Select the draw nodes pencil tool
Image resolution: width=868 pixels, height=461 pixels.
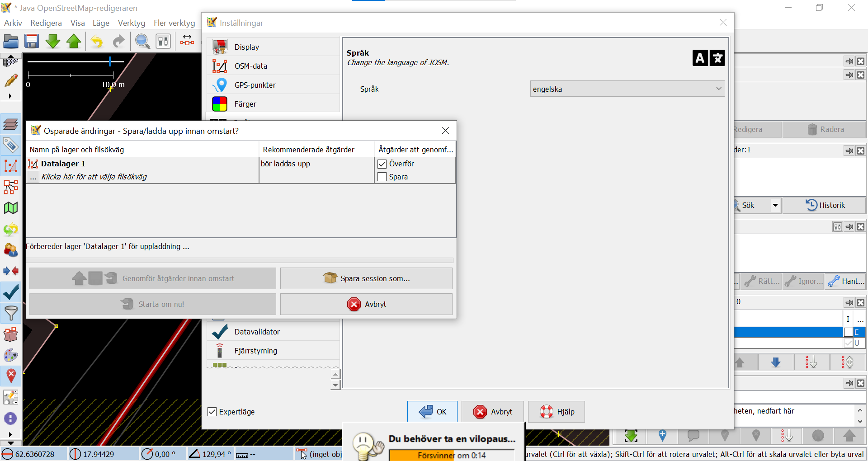(x=11, y=80)
